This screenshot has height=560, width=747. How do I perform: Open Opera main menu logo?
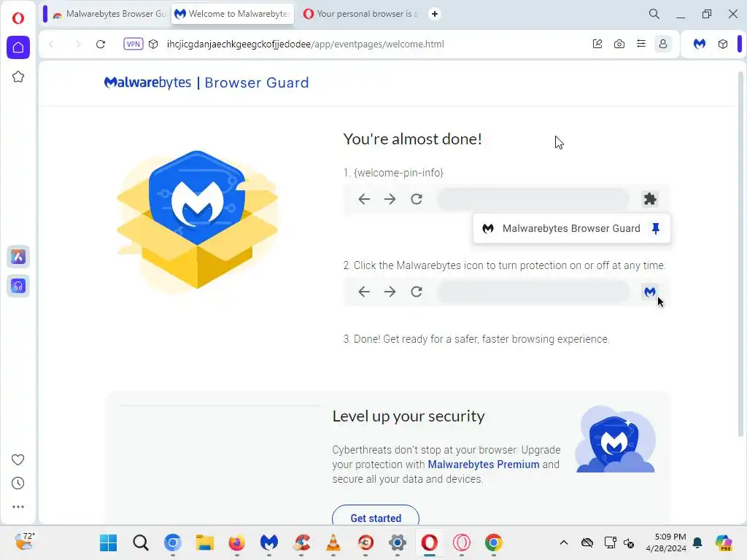point(18,18)
